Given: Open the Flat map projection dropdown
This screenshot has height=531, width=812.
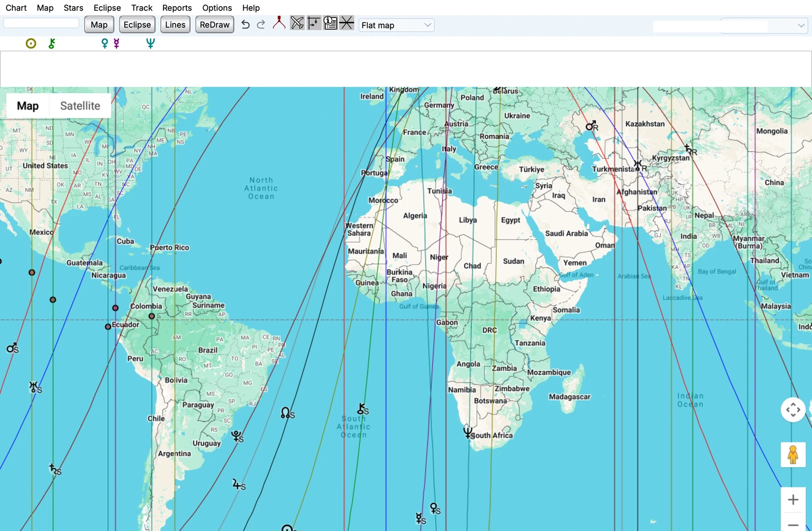Looking at the screenshot, I should point(396,25).
